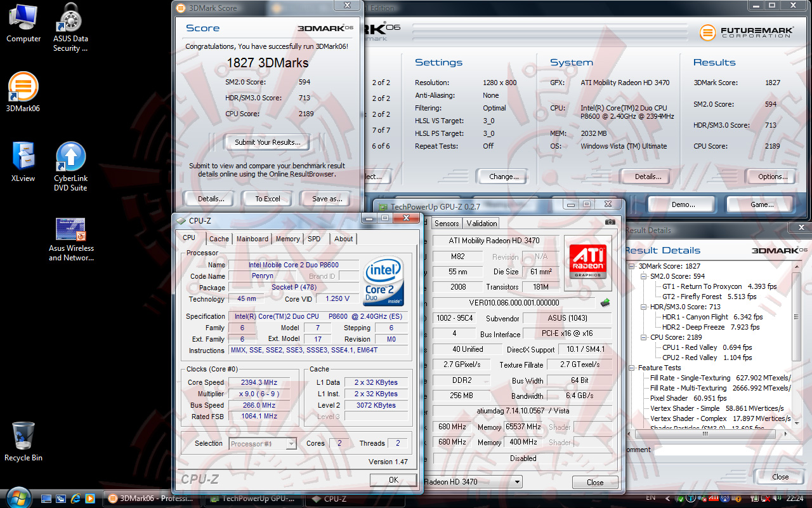Click Close in the Result Details window

(x=780, y=477)
